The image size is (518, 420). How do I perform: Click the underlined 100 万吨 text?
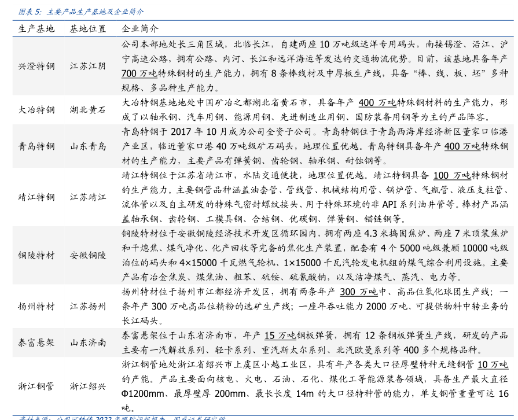(x=452, y=175)
